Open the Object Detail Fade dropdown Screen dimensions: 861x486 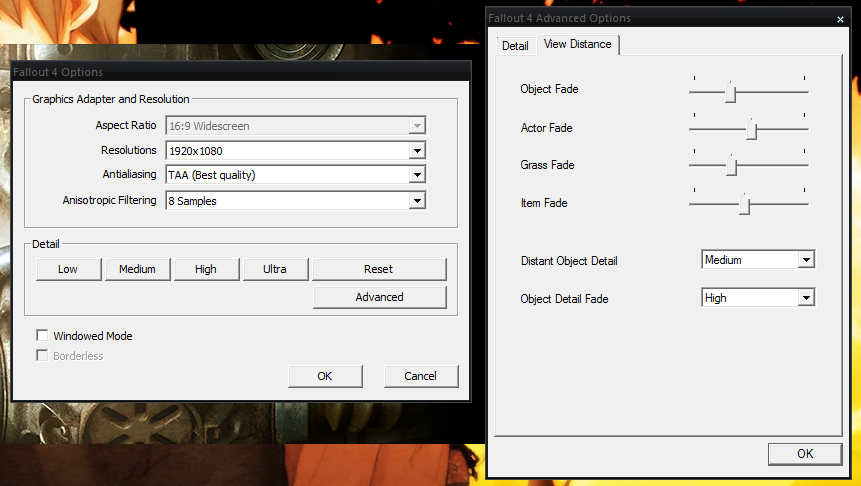click(x=758, y=298)
